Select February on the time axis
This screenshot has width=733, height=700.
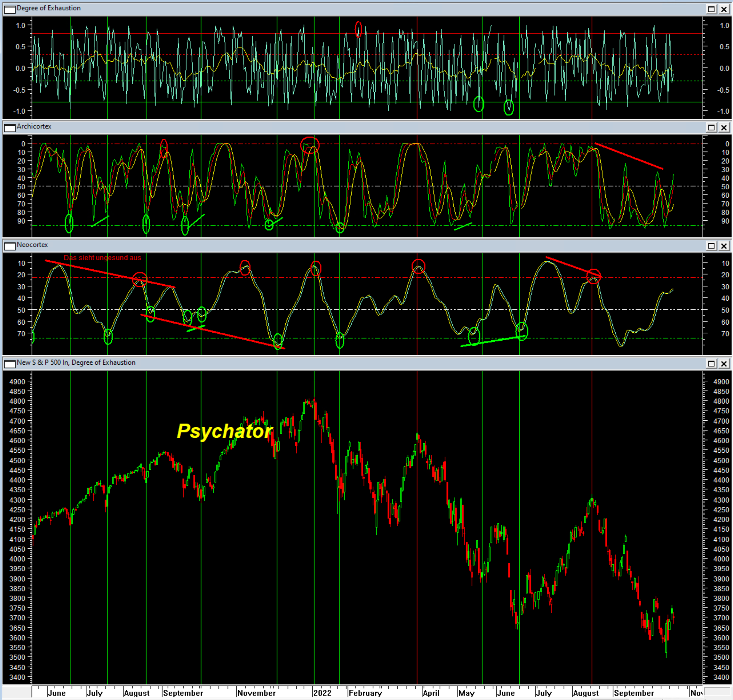365,693
